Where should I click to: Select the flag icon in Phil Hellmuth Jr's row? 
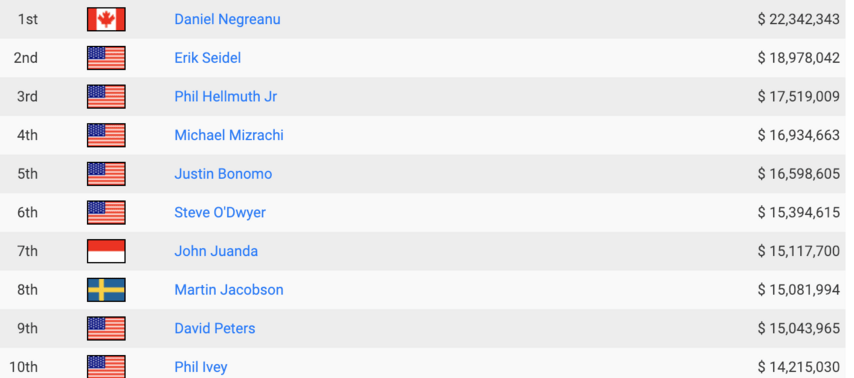[106, 96]
